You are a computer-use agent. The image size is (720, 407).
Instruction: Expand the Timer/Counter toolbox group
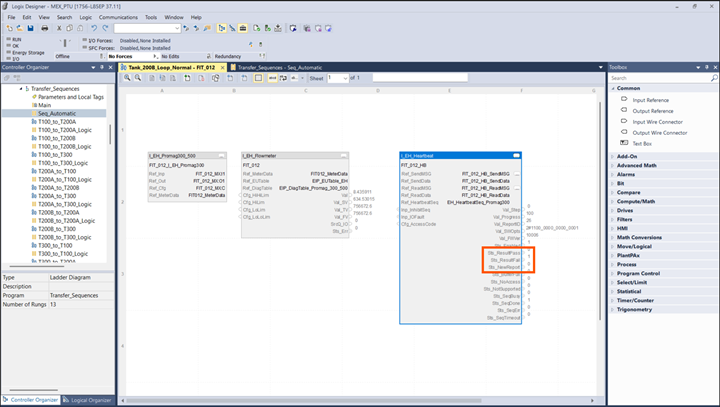613,300
